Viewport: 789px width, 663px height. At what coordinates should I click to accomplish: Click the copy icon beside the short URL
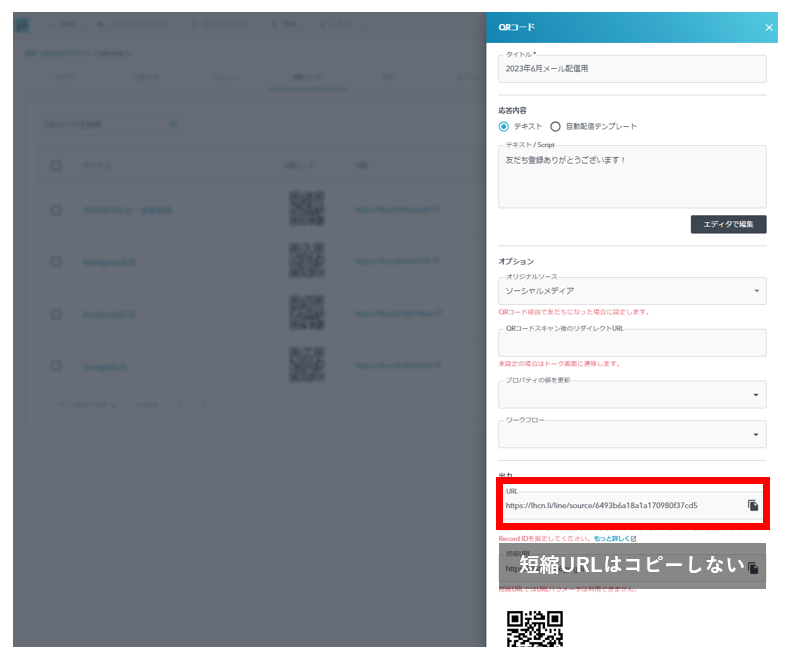[753, 568]
